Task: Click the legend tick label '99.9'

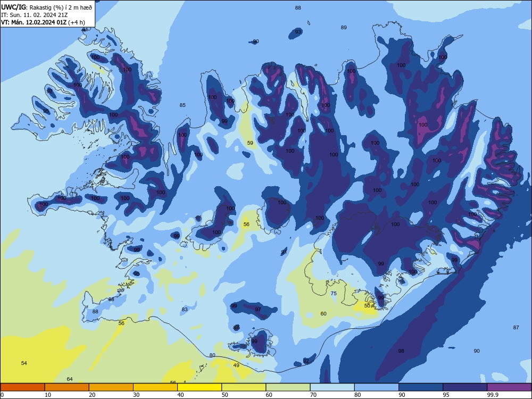Action: [492, 395]
